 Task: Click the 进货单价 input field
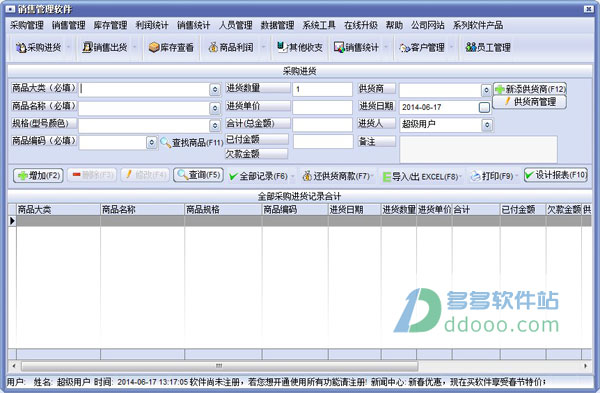(322, 108)
